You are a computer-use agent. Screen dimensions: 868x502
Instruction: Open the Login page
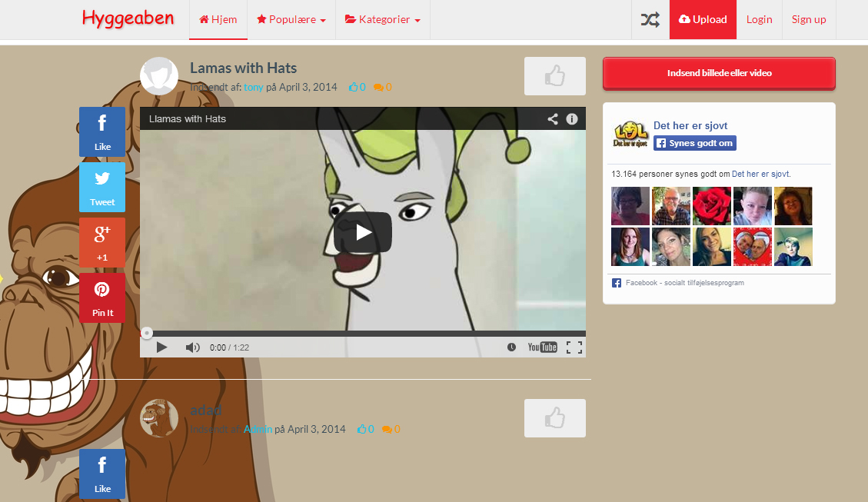(759, 20)
